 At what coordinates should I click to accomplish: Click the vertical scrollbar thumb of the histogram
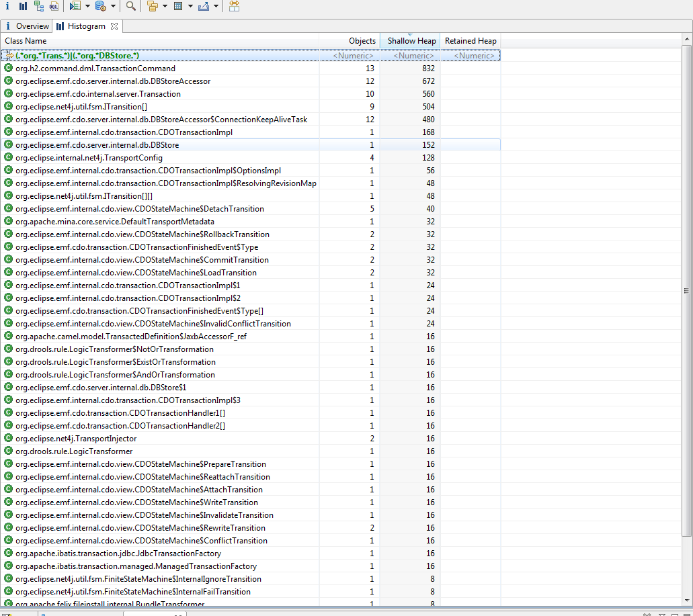point(687,291)
